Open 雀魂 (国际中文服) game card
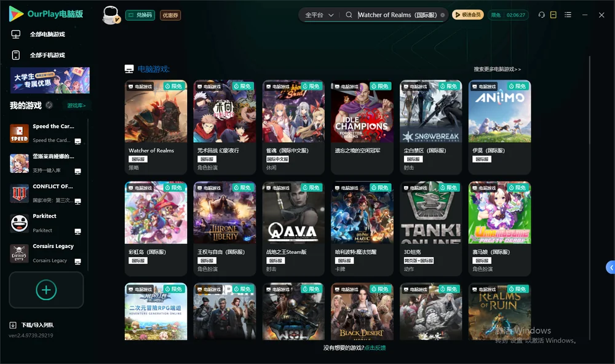The height and width of the screenshot is (364, 615). click(293, 127)
